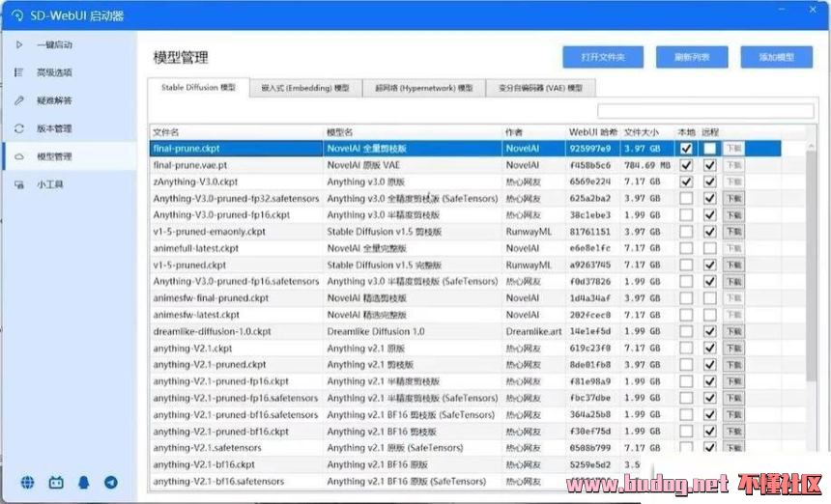Image resolution: width=831 pixels, height=504 pixels.
Task: Click the scrollbar up arrow of model table
Action: (811, 146)
